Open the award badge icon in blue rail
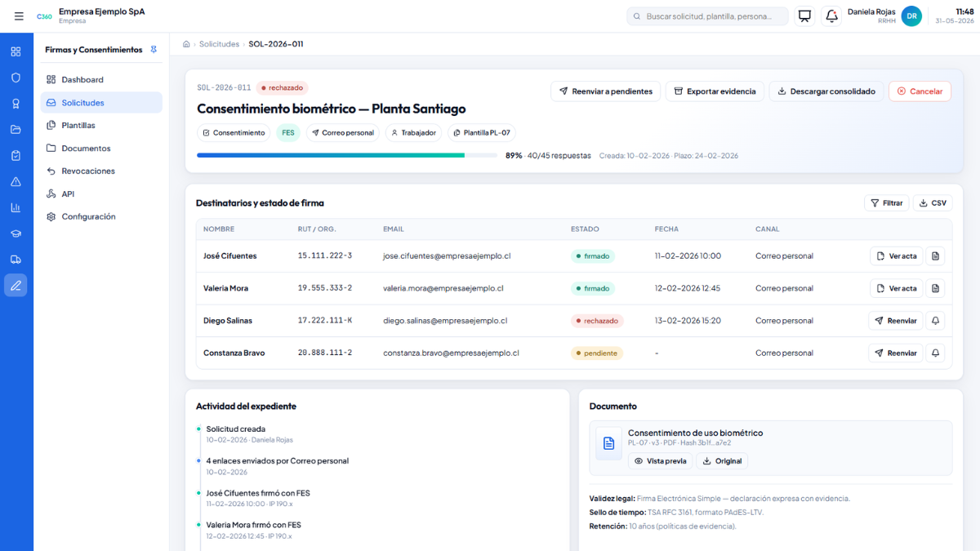This screenshot has width=980, height=551. click(x=16, y=104)
